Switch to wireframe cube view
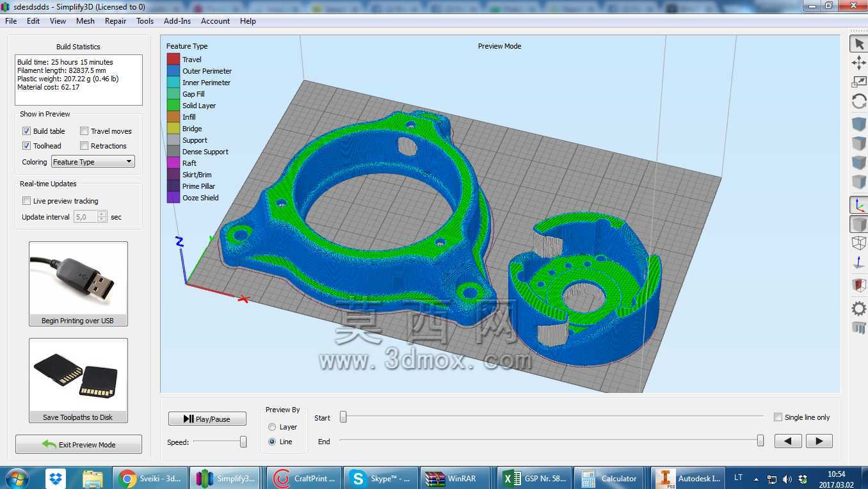This screenshot has height=489, width=868. (x=858, y=243)
